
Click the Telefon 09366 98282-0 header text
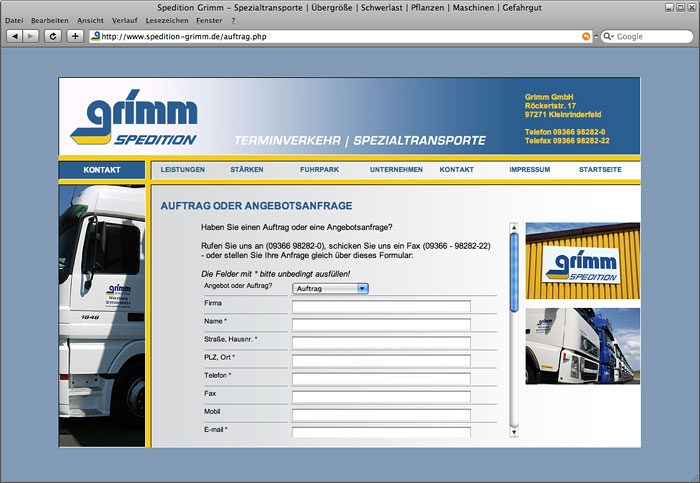(x=565, y=132)
